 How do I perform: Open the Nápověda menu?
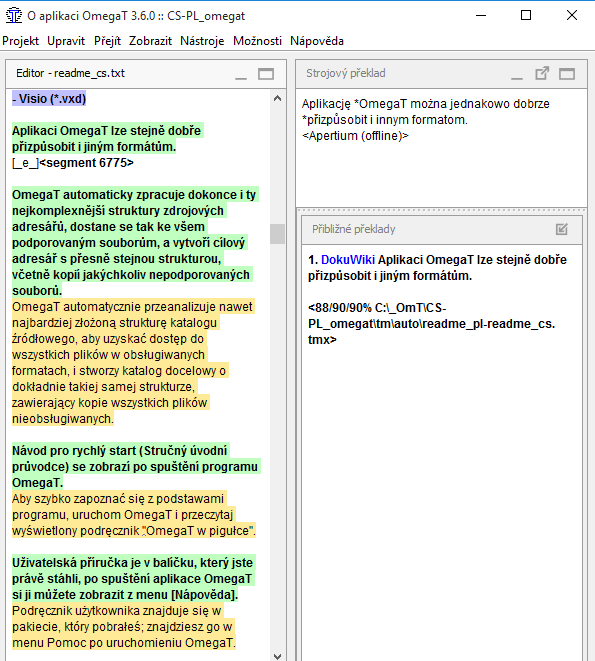[x=317, y=41]
